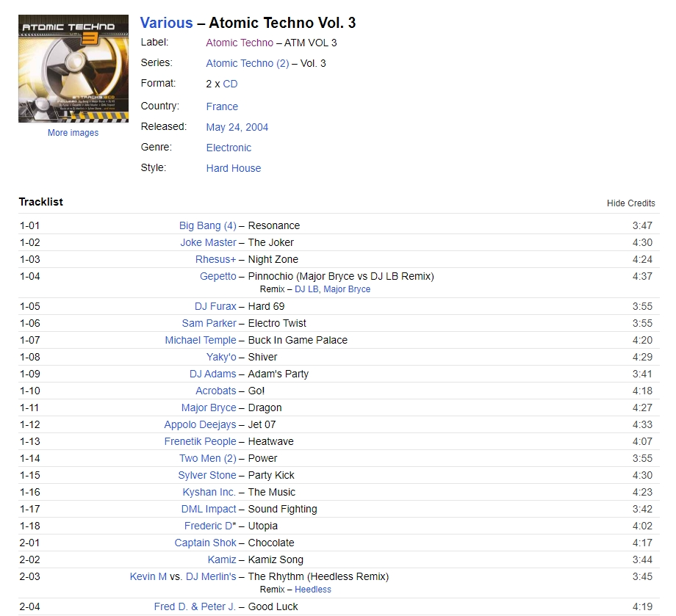Image resolution: width=676 pixels, height=616 pixels.
Task: Open the Atomic Techno Vol. 3 cover thumbnail
Action: 73,68
